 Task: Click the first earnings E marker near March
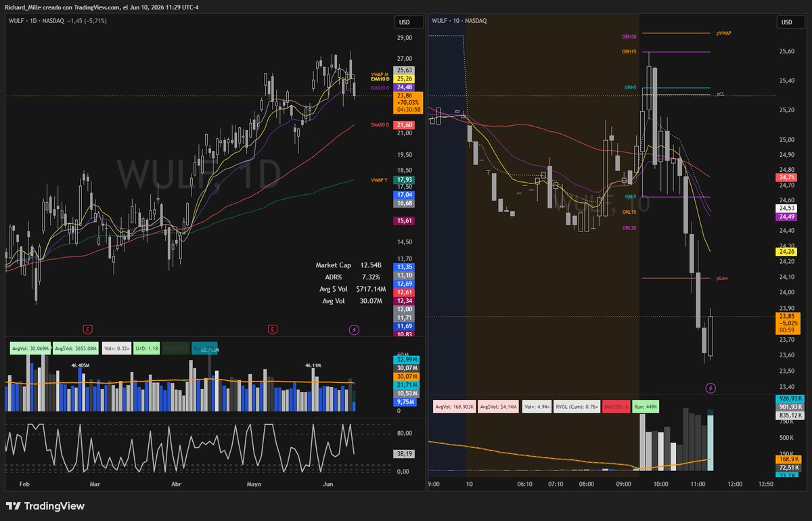[x=87, y=330]
